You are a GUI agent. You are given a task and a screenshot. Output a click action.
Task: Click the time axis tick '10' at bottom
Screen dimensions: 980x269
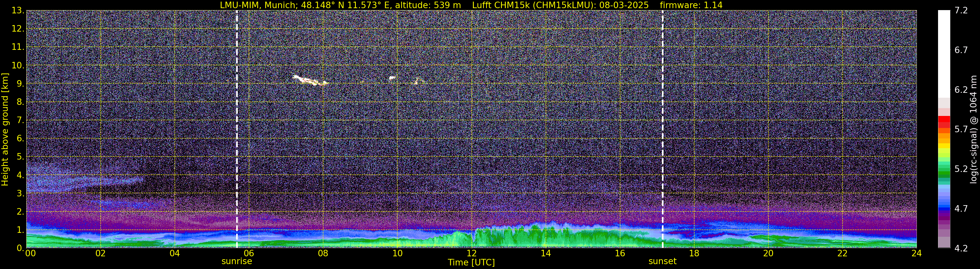point(397,253)
